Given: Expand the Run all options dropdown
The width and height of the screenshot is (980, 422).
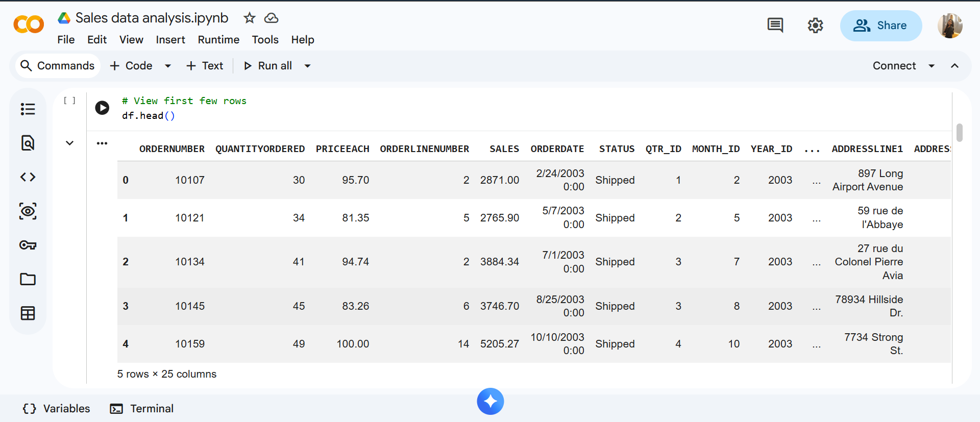Looking at the screenshot, I should [307, 66].
